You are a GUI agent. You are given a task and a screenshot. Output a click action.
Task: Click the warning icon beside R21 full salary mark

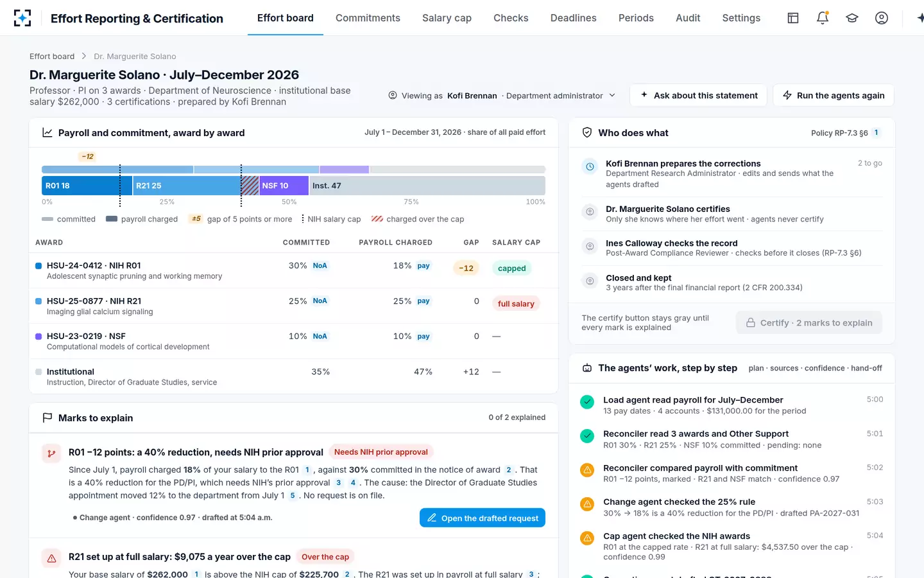[51, 558]
